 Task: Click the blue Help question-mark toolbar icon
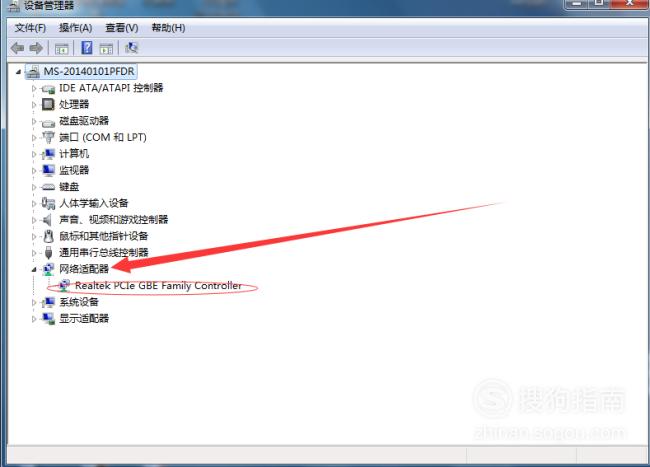pyautogui.click(x=87, y=48)
